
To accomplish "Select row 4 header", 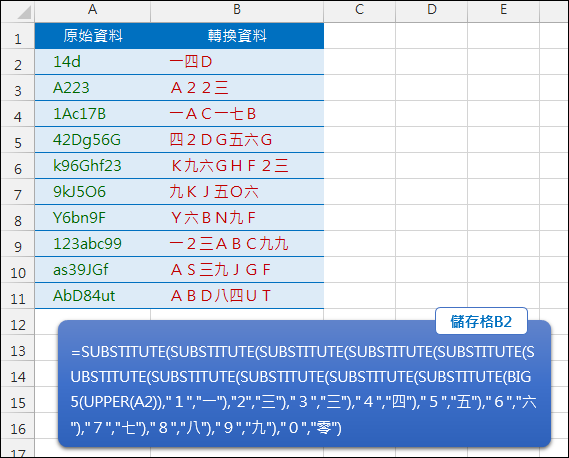I will (x=18, y=114).
